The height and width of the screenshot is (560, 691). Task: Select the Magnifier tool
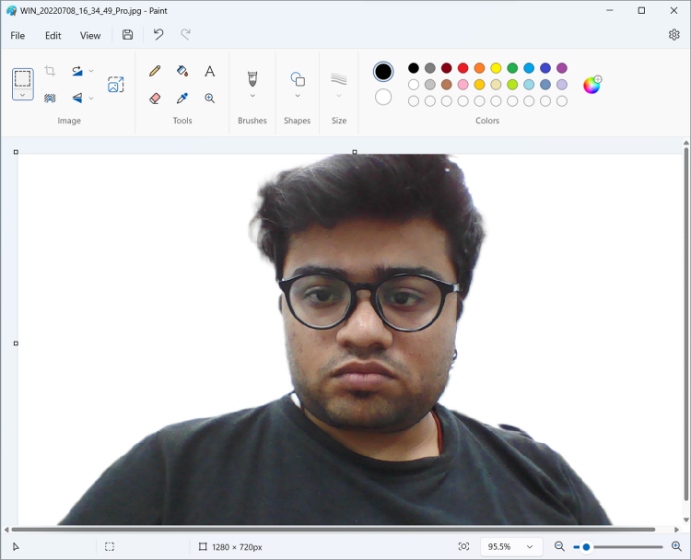point(210,98)
